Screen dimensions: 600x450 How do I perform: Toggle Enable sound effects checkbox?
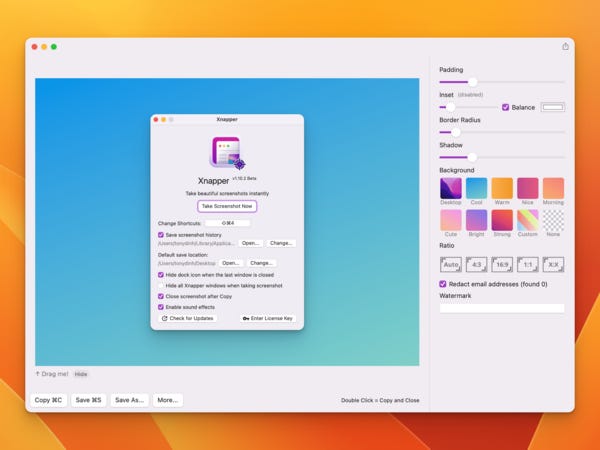point(161,307)
